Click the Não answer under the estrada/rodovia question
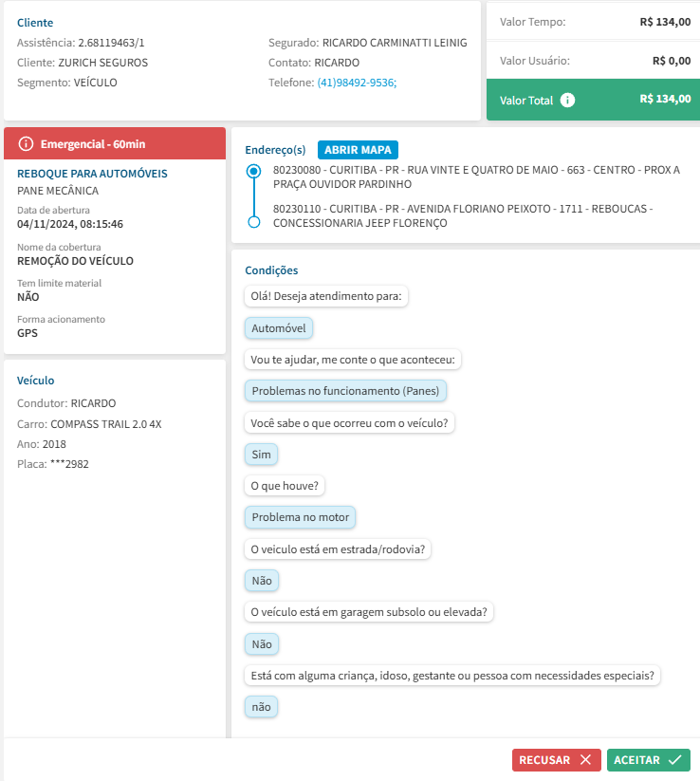The width and height of the screenshot is (700, 781). 262,581
